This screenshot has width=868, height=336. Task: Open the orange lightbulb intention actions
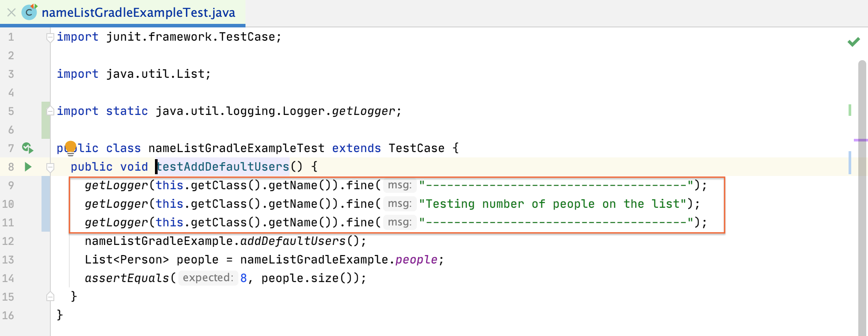point(70,147)
